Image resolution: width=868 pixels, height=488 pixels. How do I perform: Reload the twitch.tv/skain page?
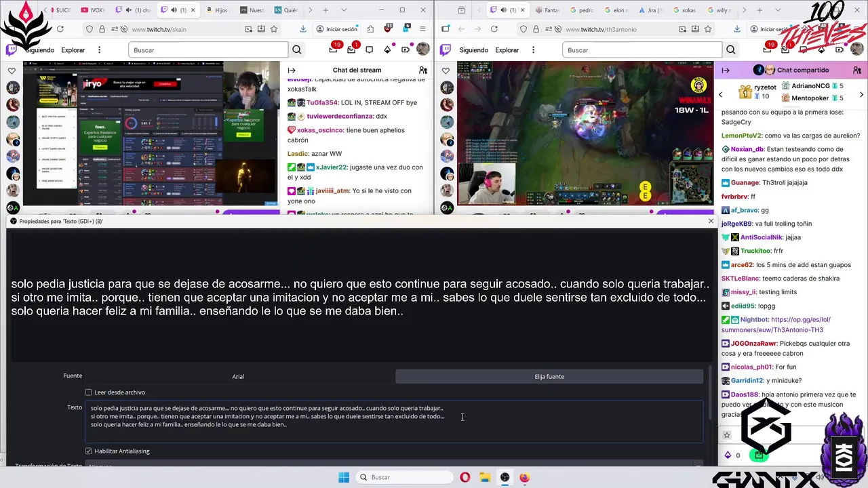click(60, 29)
